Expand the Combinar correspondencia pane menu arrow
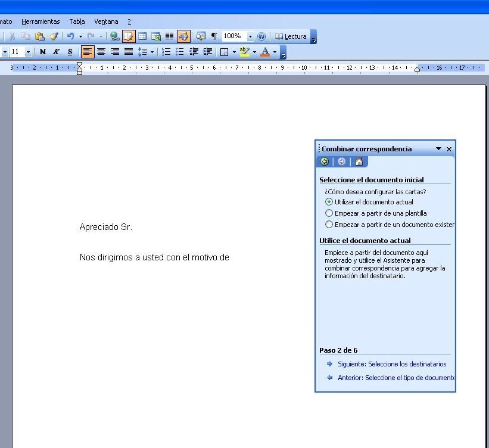Image resolution: width=489 pixels, height=448 pixels. coord(439,149)
